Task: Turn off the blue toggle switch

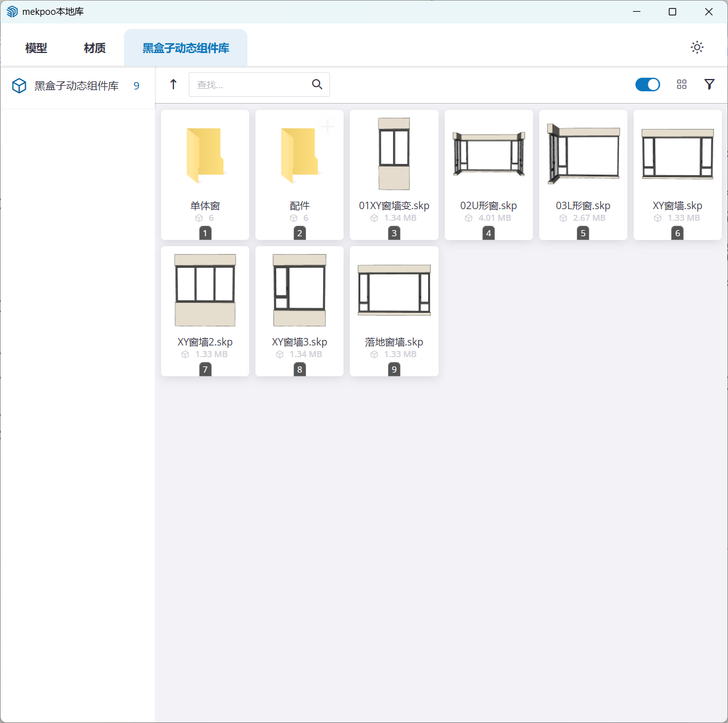Action: pyautogui.click(x=647, y=85)
